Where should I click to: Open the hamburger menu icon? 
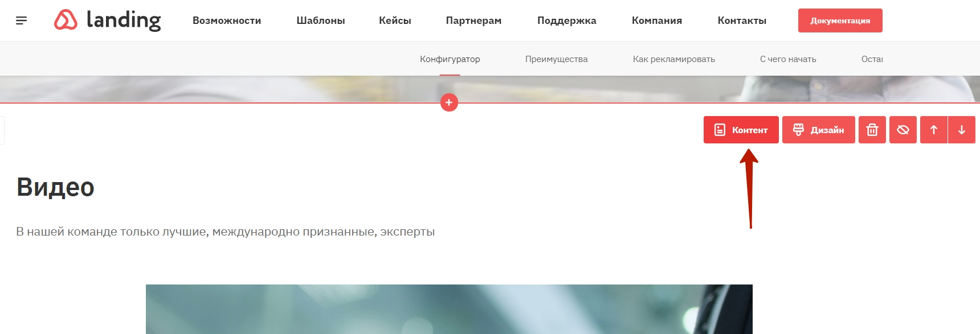tap(21, 20)
